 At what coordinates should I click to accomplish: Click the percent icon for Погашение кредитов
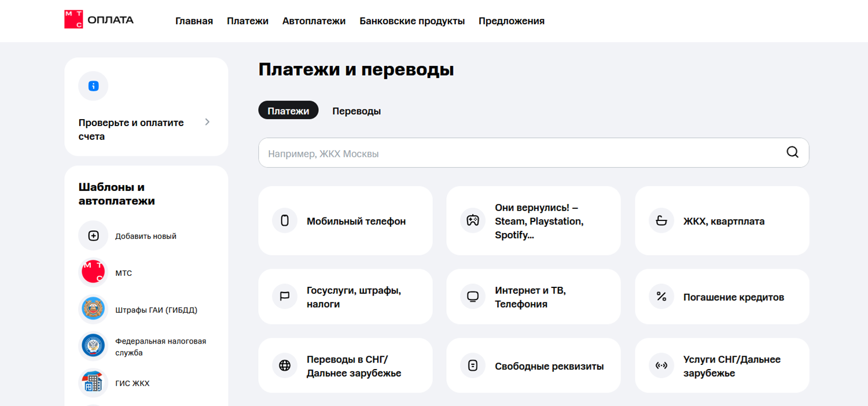coord(661,297)
